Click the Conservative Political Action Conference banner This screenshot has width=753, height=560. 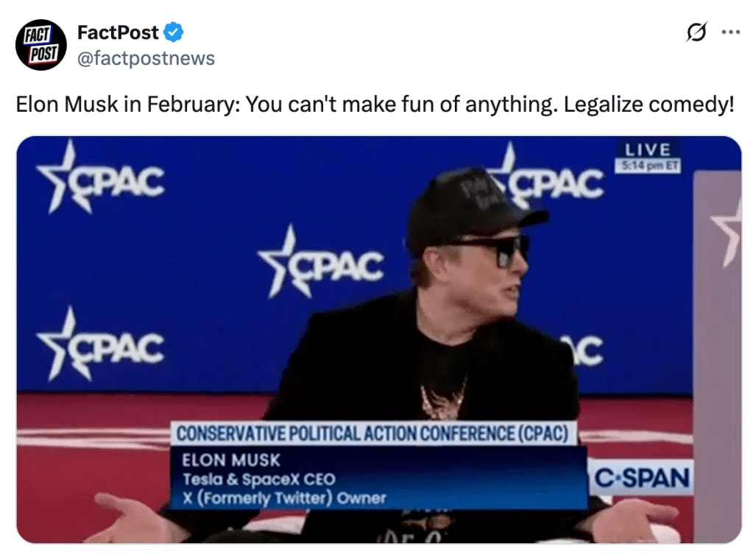pyautogui.click(x=372, y=433)
